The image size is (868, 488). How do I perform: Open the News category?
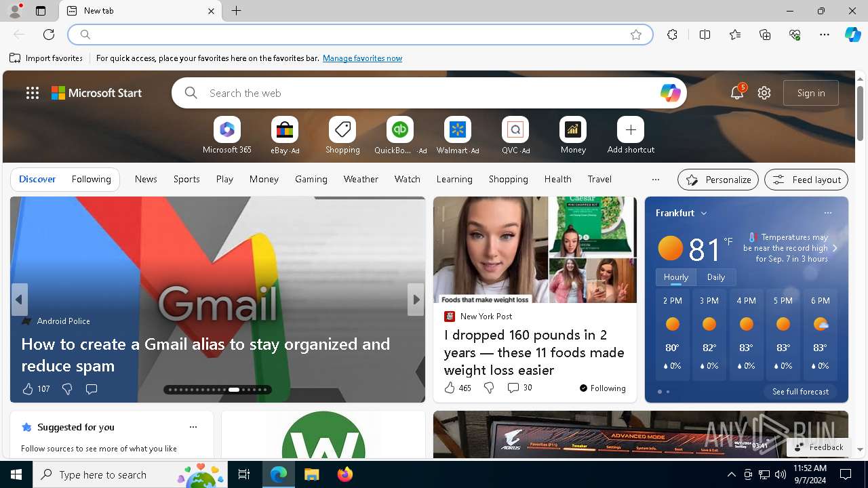pyautogui.click(x=146, y=180)
